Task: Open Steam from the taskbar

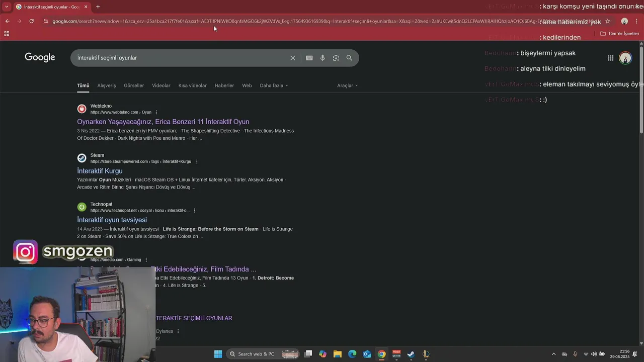Action: 411,354
